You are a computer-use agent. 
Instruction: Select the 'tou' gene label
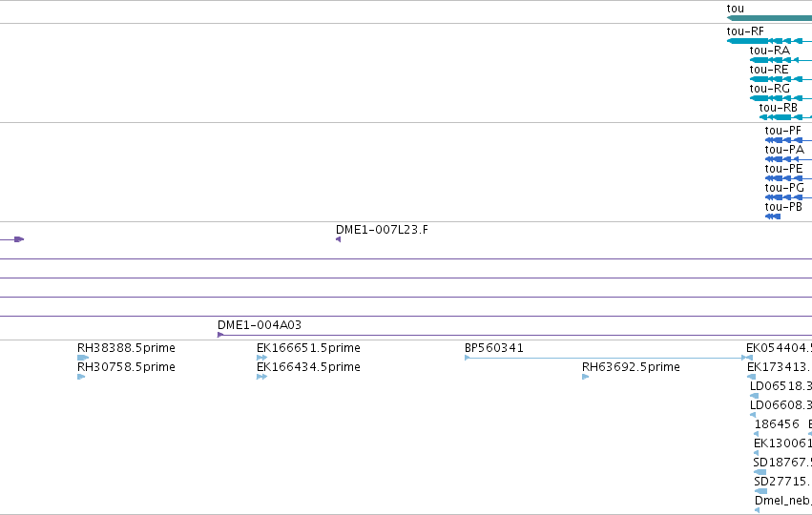(736, 9)
